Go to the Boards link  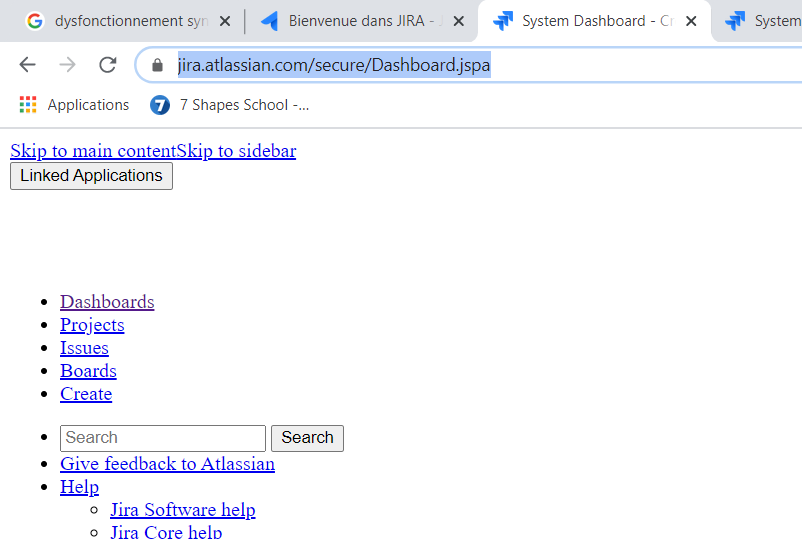click(x=88, y=371)
